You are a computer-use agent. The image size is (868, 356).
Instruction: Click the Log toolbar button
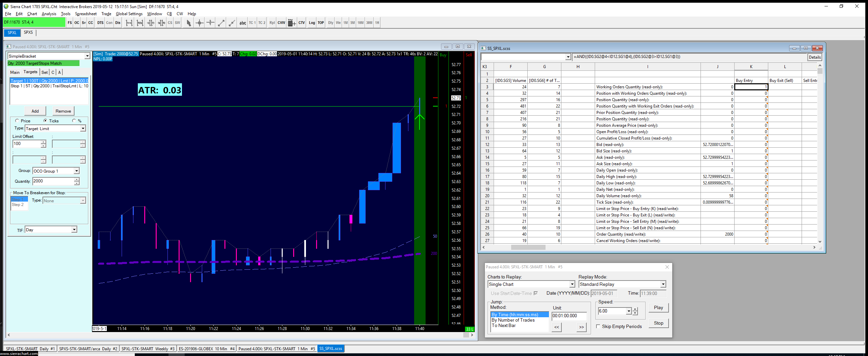click(x=312, y=23)
